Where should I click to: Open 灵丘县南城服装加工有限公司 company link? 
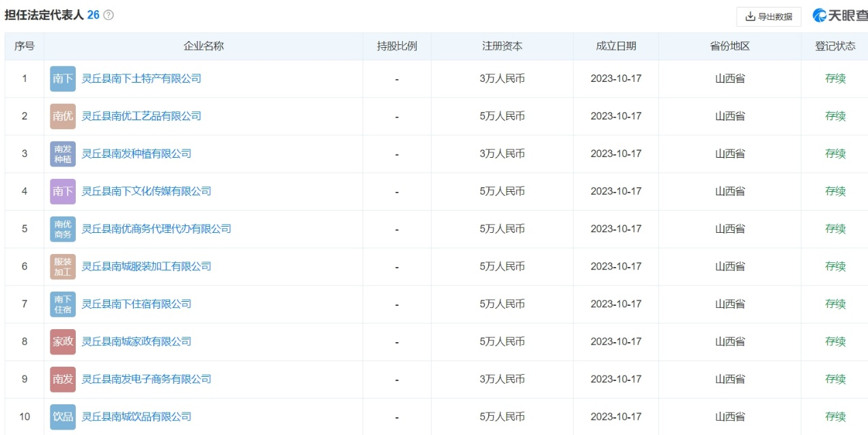[x=146, y=266]
